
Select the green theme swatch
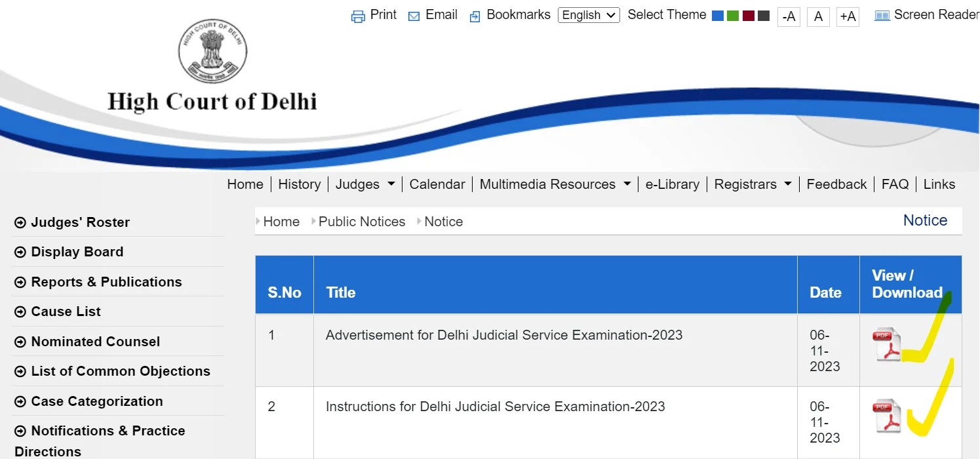click(x=733, y=16)
